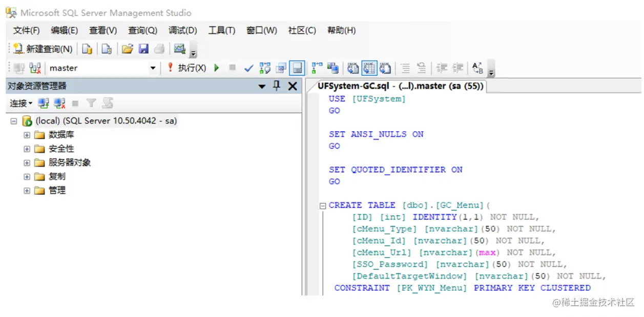
Task: Save the script with the floppy disk icon
Action: coord(144,49)
